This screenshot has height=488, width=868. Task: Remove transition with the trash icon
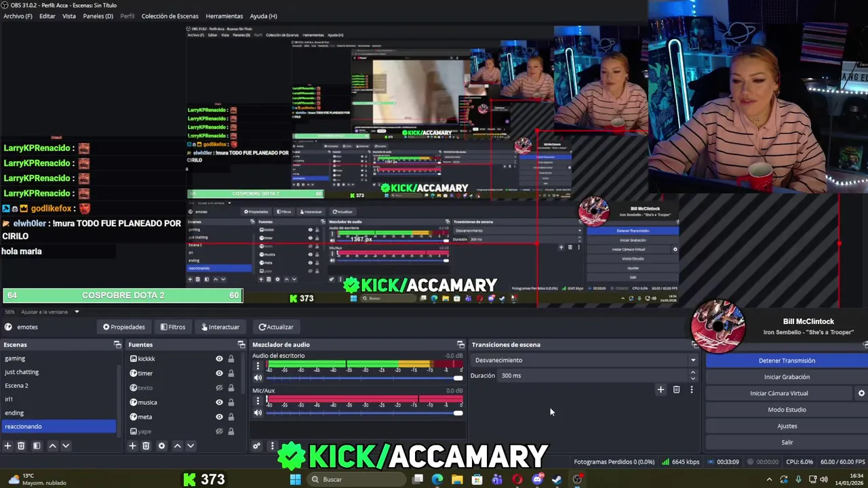point(676,390)
